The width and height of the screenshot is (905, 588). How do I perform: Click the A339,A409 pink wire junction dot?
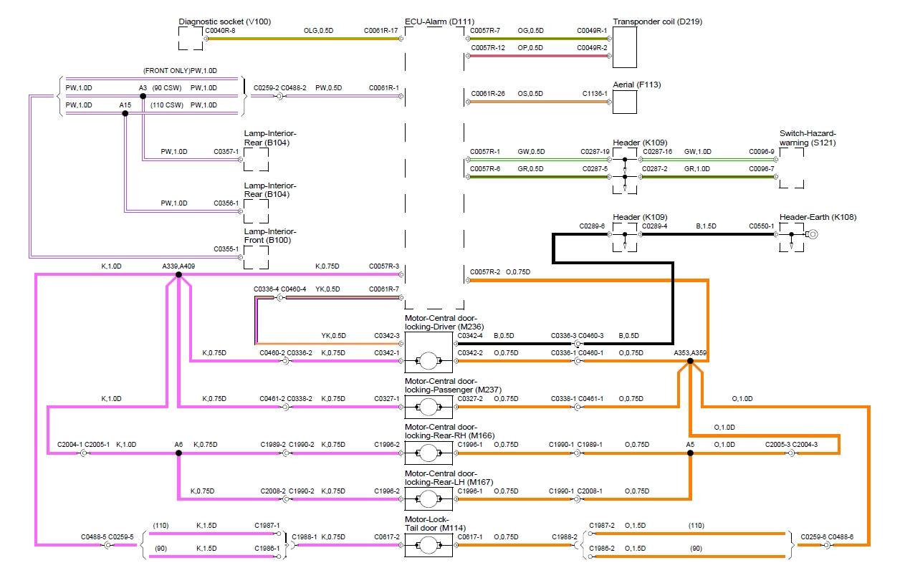click(178, 274)
